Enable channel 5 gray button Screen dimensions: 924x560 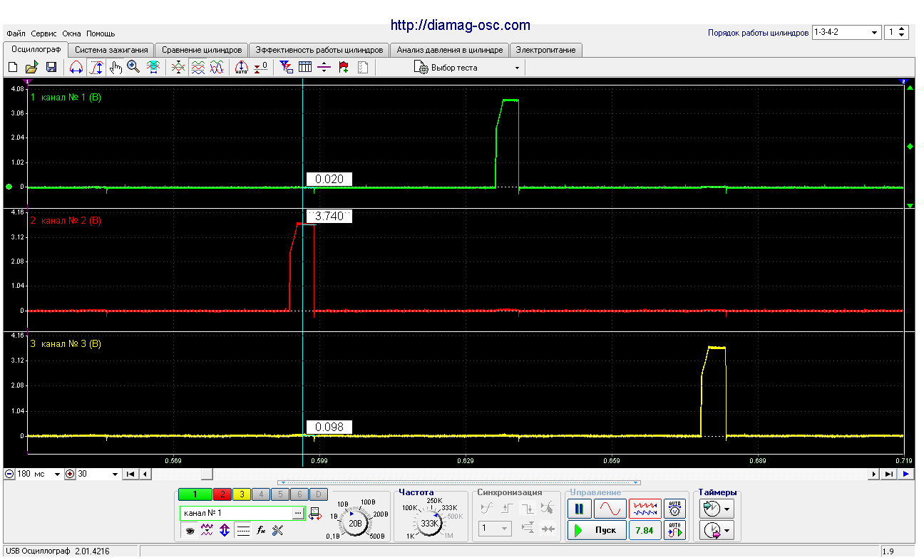281,494
